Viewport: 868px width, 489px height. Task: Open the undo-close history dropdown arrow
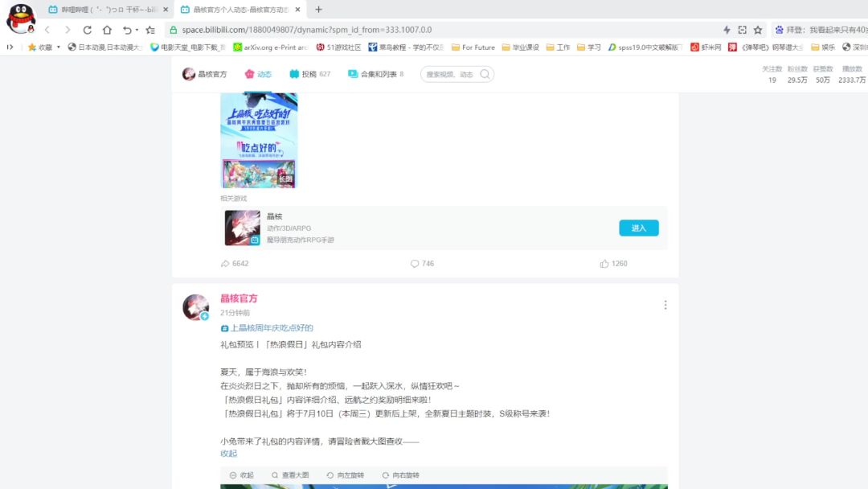pyautogui.click(x=137, y=30)
